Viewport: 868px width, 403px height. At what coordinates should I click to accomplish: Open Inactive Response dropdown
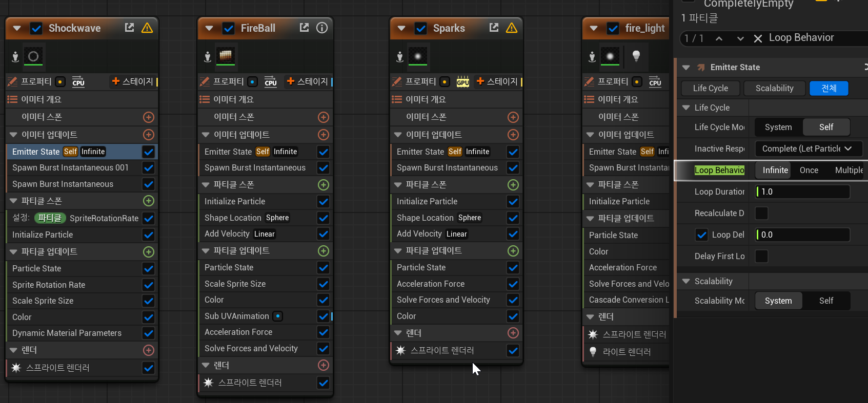click(x=809, y=149)
